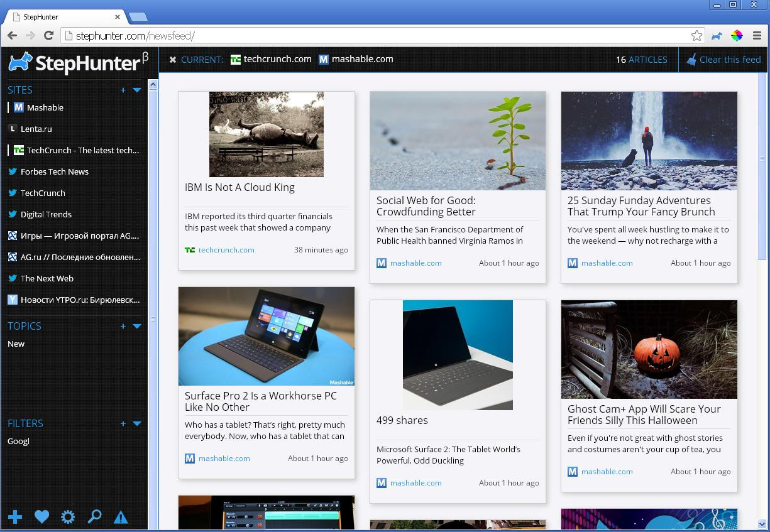
Task: Click the color wheel extension icon
Action: click(737, 36)
